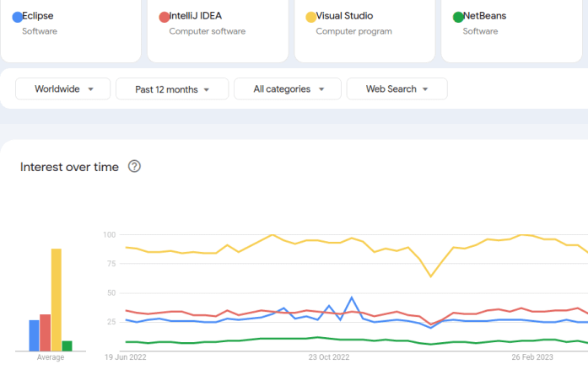Open the help icon beside Interest over time
This screenshot has height=375, width=588.
(134, 166)
